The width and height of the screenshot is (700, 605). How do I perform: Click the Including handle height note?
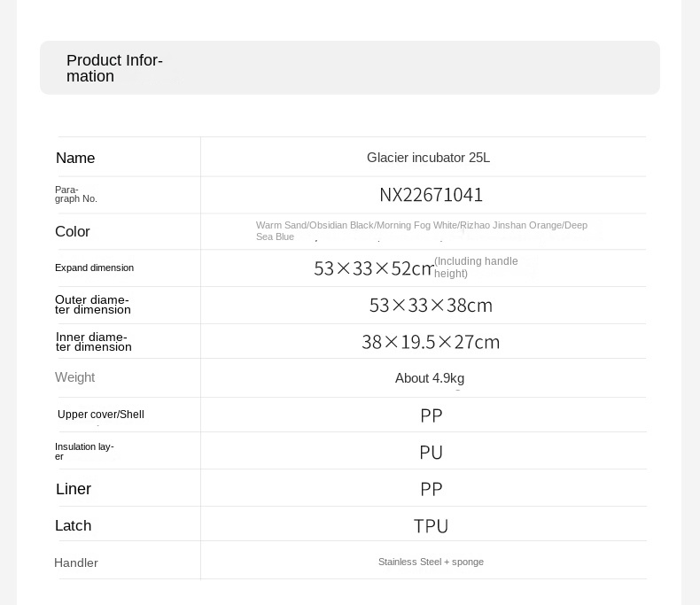pos(476,268)
